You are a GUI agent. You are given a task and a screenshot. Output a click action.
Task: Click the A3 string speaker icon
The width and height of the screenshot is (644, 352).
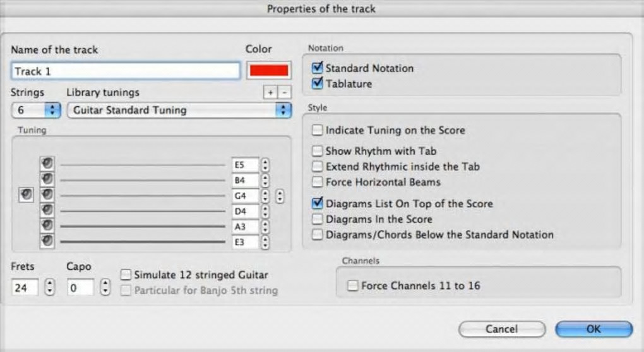[x=47, y=226]
